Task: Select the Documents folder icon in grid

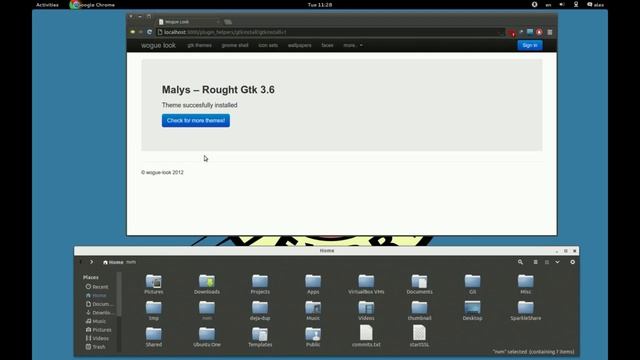Action: 419,284
